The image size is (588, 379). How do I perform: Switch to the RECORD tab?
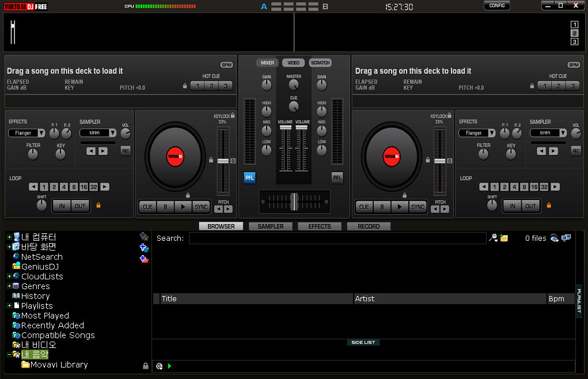pos(369,226)
